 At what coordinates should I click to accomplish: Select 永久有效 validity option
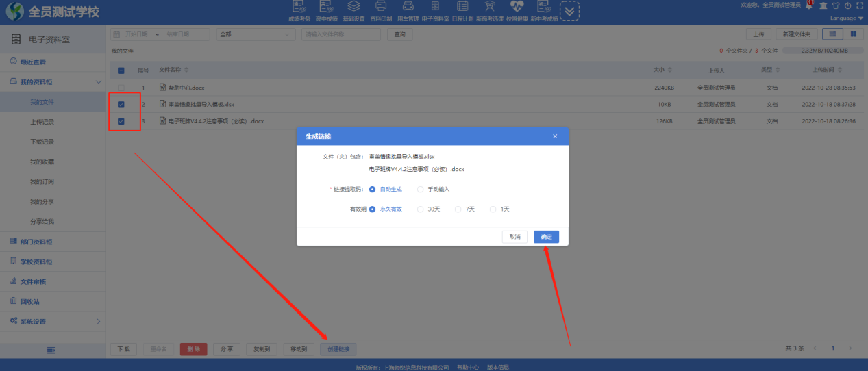387,209
